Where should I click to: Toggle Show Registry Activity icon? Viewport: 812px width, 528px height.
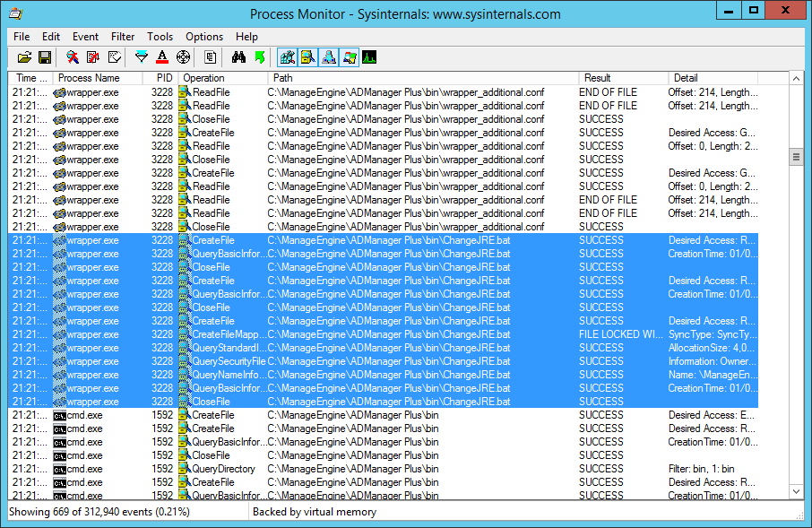pos(288,57)
